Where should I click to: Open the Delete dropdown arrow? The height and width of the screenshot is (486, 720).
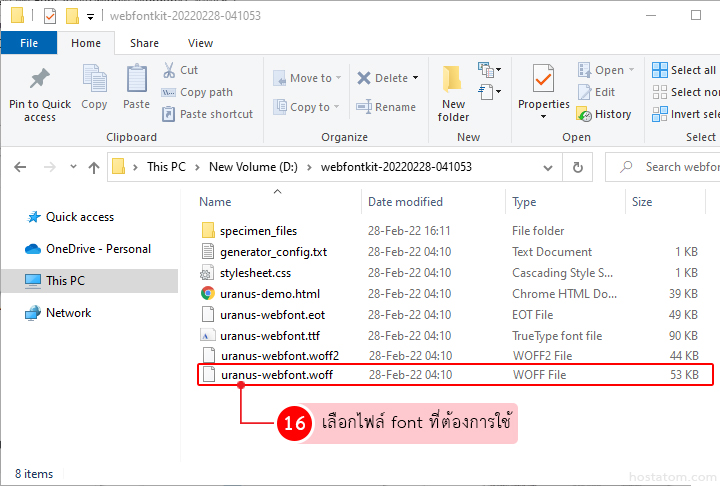click(x=415, y=78)
